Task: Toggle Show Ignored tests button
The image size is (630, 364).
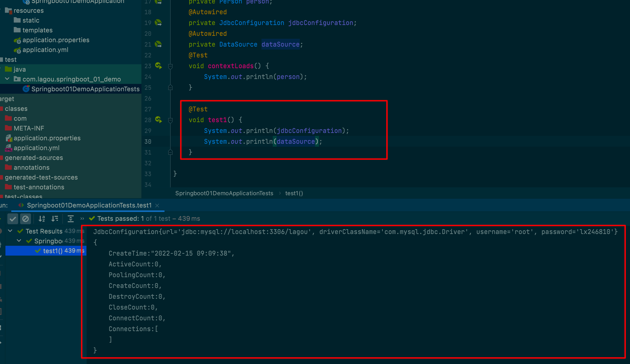Action: pos(26,219)
